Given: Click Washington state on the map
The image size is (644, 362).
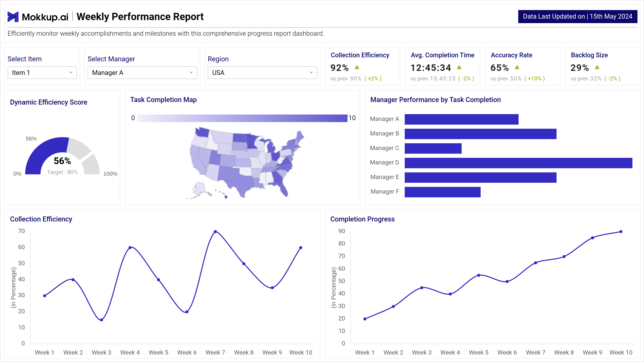Looking at the screenshot, I should [203, 132].
